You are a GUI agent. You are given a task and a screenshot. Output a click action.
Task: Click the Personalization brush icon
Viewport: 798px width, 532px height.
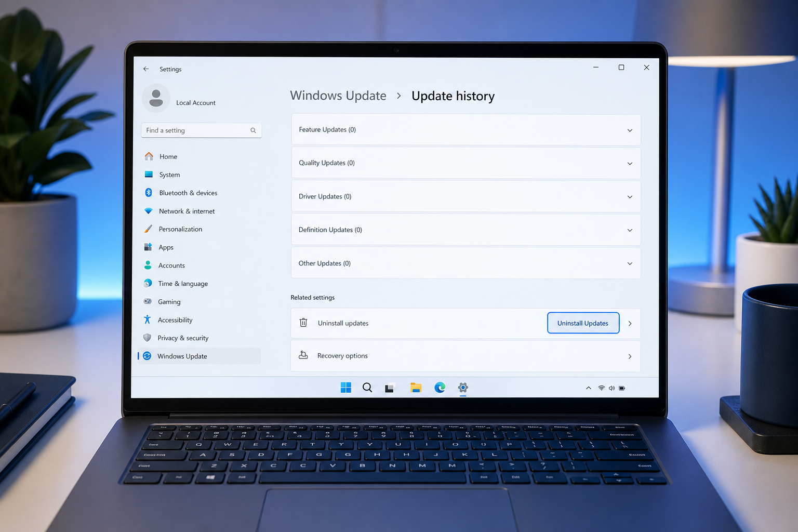(148, 229)
